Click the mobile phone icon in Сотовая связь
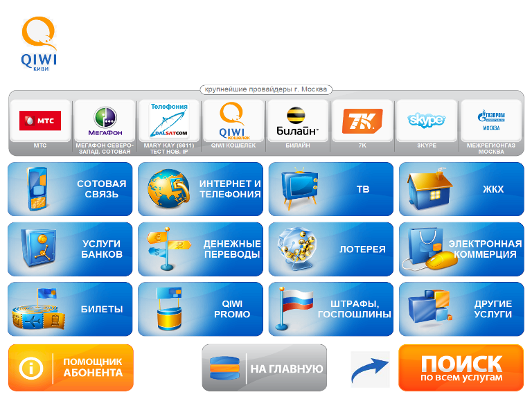Screen dimensions: 532x399 [37, 188]
